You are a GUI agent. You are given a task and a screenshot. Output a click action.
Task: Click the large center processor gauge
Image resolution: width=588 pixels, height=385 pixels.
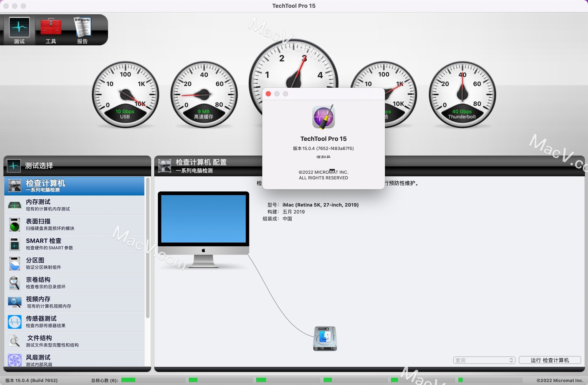point(293,64)
